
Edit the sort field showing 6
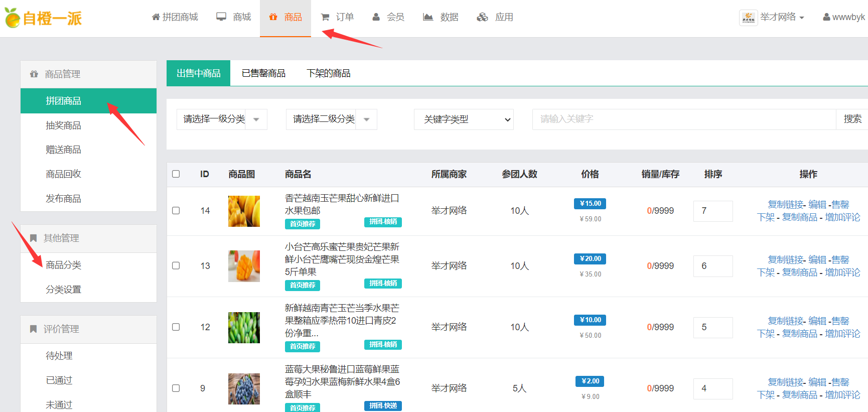(x=713, y=266)
